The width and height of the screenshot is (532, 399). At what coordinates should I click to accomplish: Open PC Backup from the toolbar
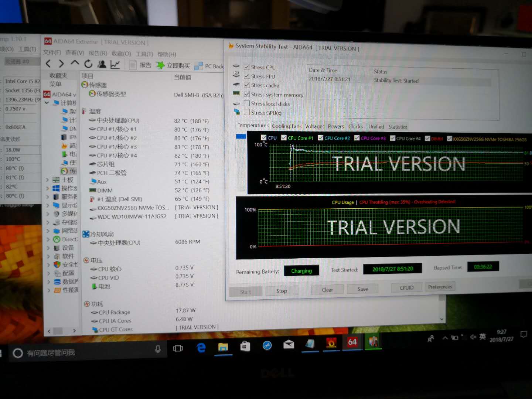[x=209, y=66]
